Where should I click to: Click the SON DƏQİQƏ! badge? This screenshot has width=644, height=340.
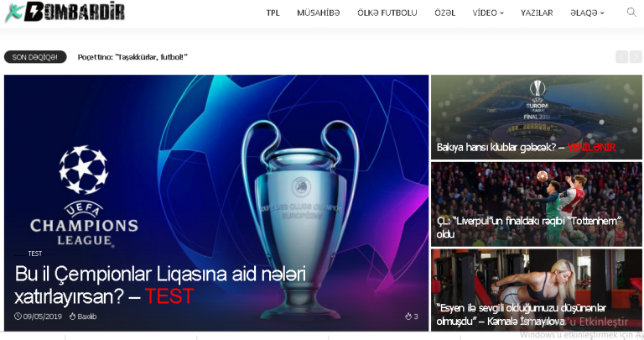[x=35, y=57]
